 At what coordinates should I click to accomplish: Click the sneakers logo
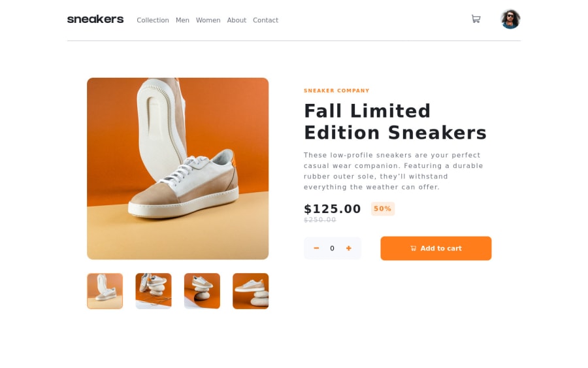pos(95,19)
